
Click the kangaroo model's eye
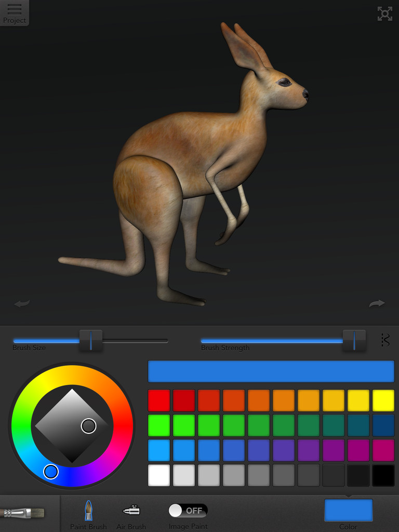(x=284, y=82)
